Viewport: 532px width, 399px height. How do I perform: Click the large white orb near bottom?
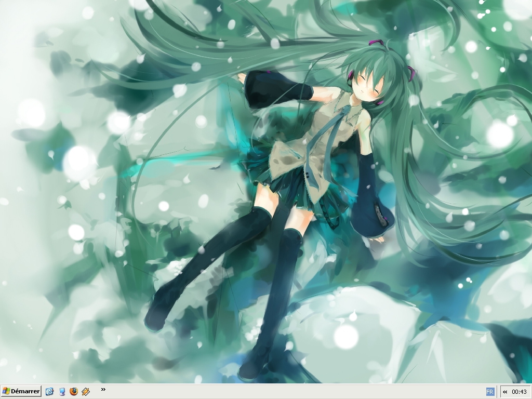tap(345, 336)
